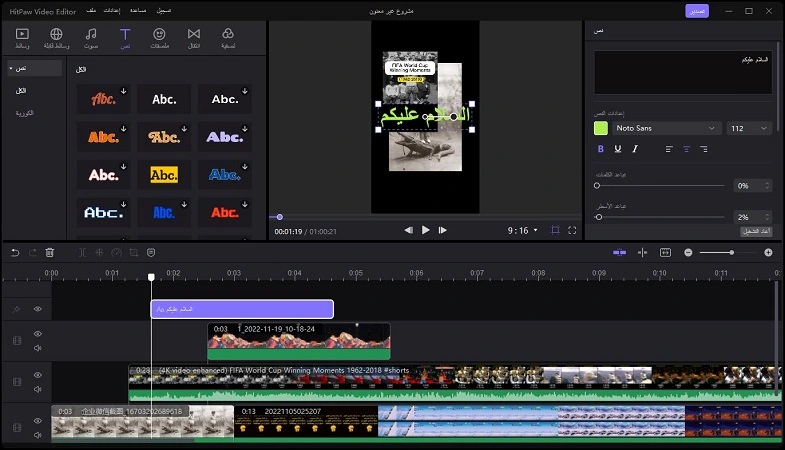Click the preview progress bar handle
The image size is (785, 450).
point(280,217)
